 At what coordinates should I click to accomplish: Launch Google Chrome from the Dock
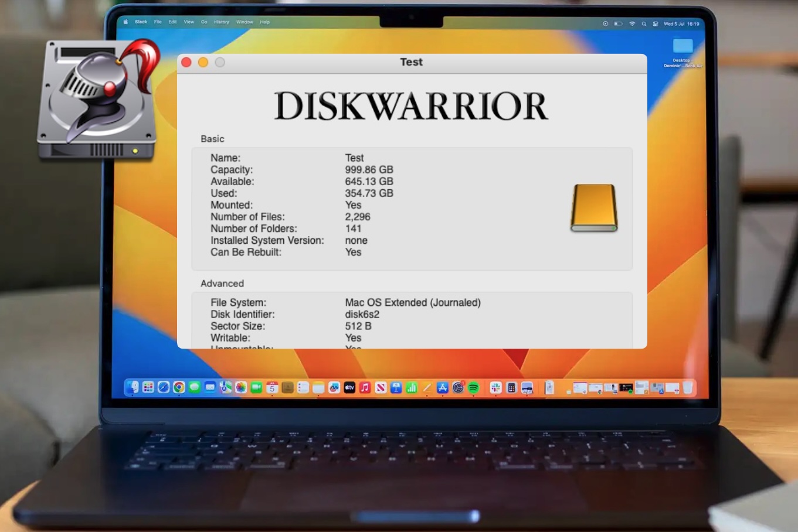[179, 387]
